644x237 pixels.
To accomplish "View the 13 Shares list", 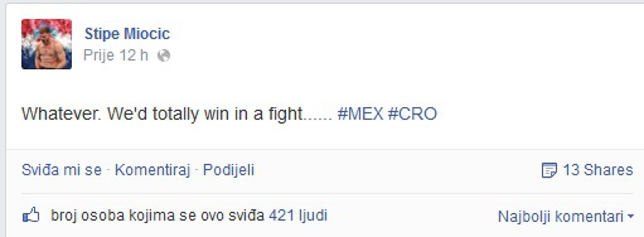I will coord(598,170).
